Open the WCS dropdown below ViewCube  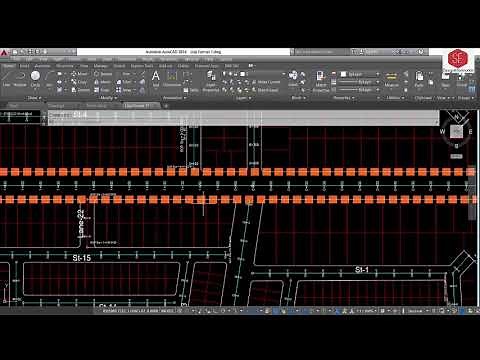tap(456, 156)
